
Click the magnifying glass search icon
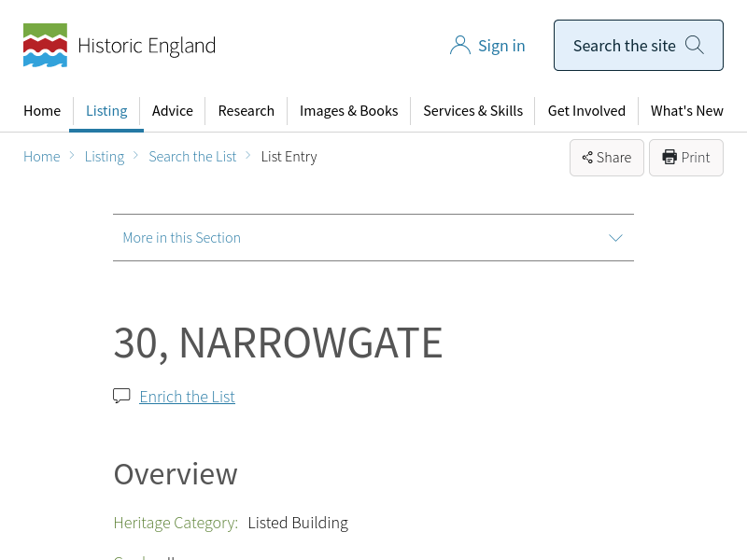tap(694, 45)
